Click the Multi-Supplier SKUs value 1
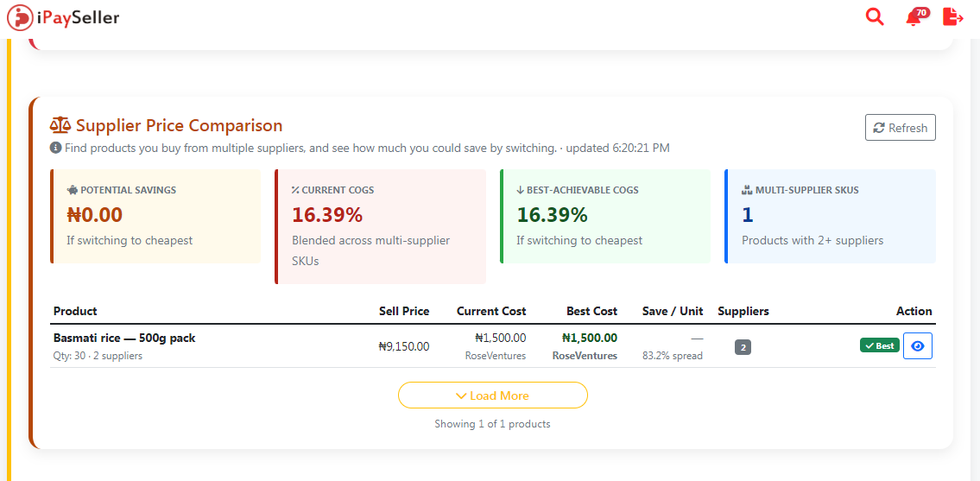The width and height of the screenshot is (980, 481). click(748, 214)
